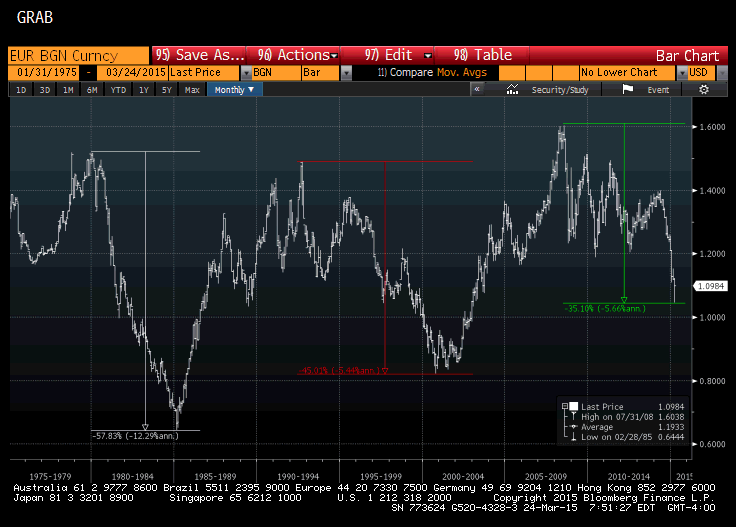Open the Monthly periodicity dropdown

tap(234, 90)
